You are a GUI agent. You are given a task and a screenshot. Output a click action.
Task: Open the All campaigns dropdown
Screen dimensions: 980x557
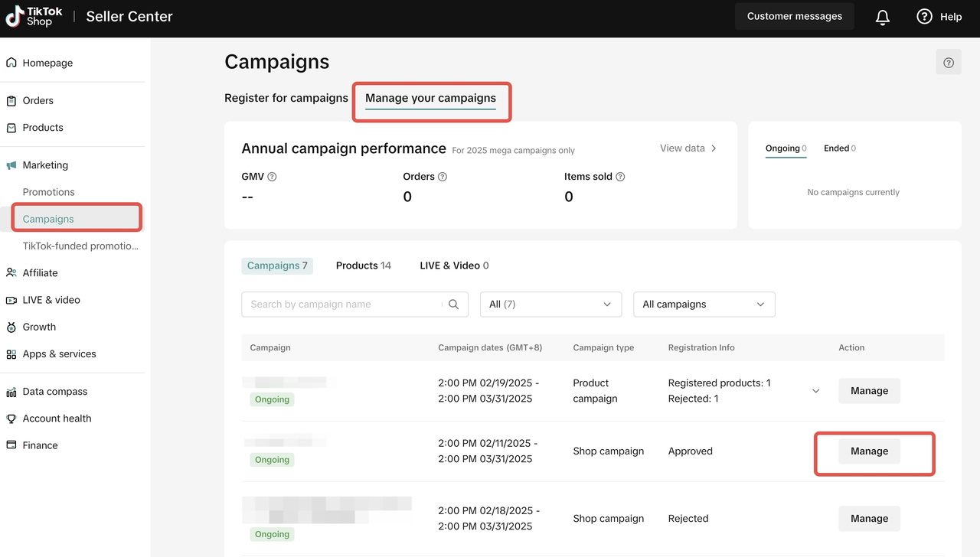pos(704,305)
